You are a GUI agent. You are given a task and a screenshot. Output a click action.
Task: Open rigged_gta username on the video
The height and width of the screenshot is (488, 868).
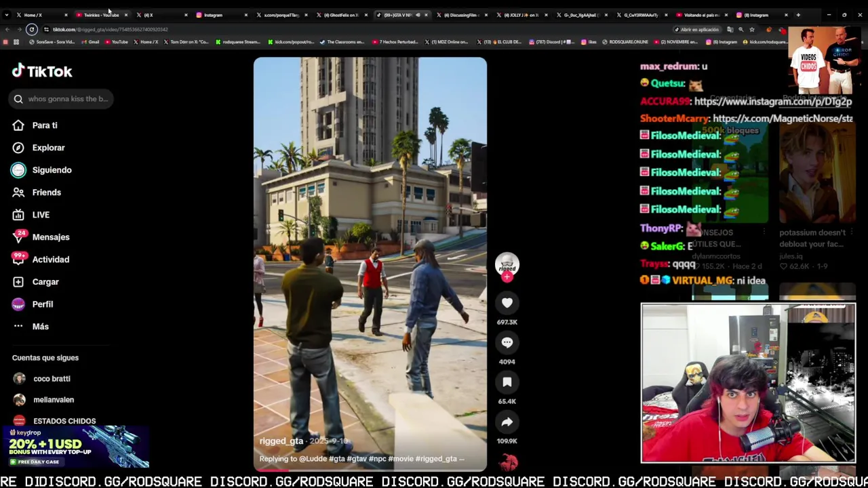pos(281,441)
